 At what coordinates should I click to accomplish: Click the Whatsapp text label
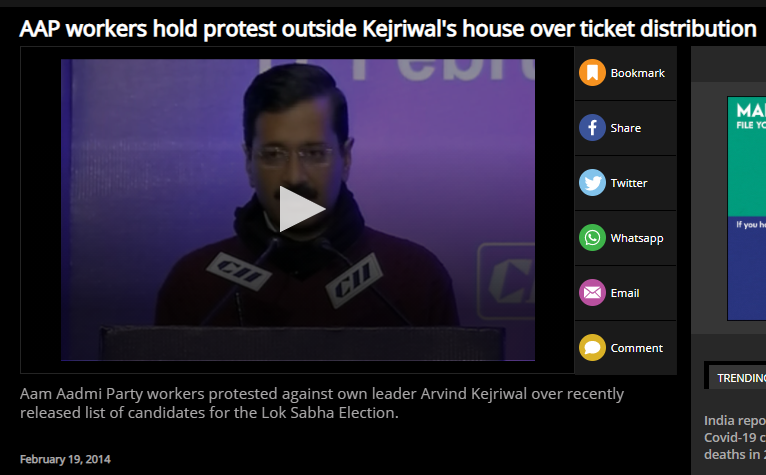pos(637,238)
